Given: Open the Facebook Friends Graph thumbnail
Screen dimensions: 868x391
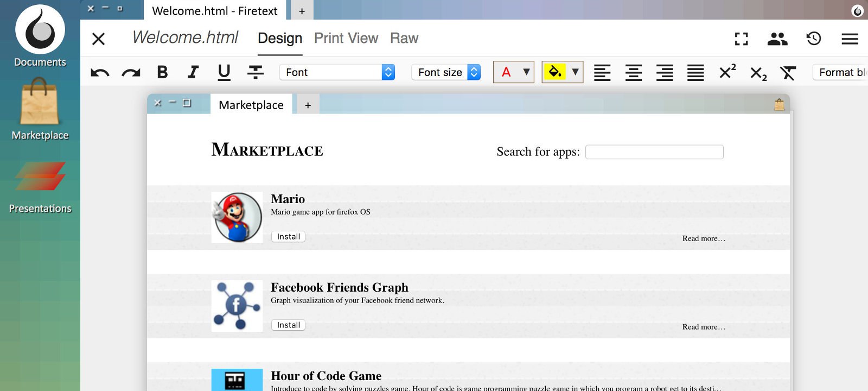Looking at the screenshot, I should [237, 306].
